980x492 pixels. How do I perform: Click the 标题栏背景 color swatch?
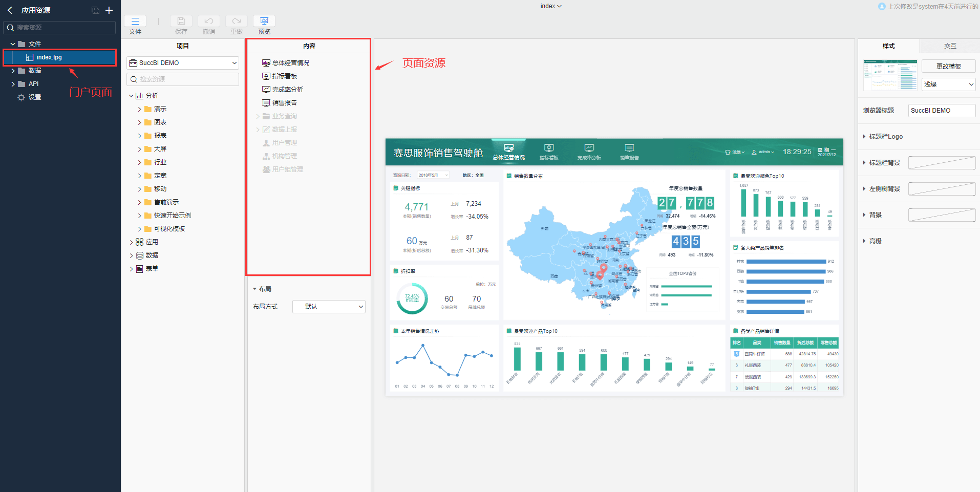point(942,163)
